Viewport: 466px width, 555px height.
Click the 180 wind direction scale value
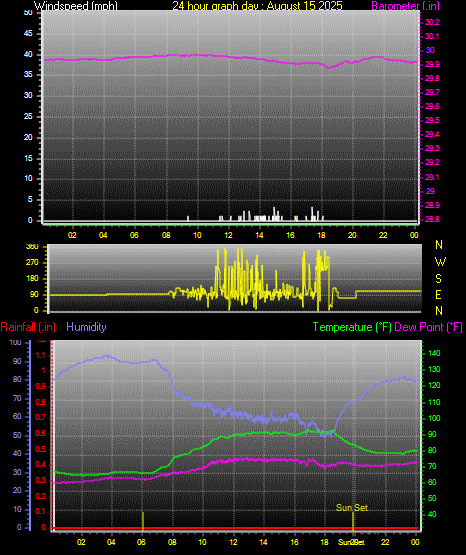coord(32,279)
